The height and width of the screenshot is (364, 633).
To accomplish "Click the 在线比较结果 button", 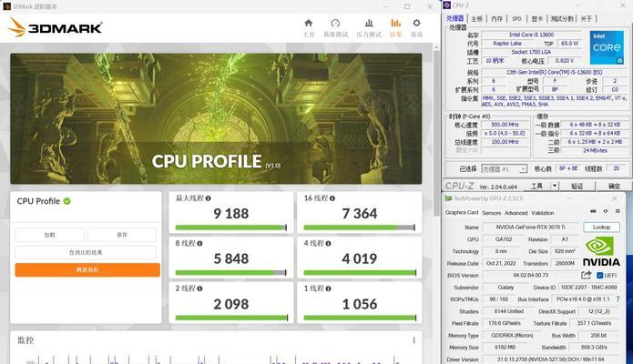I will pos(86,253).
